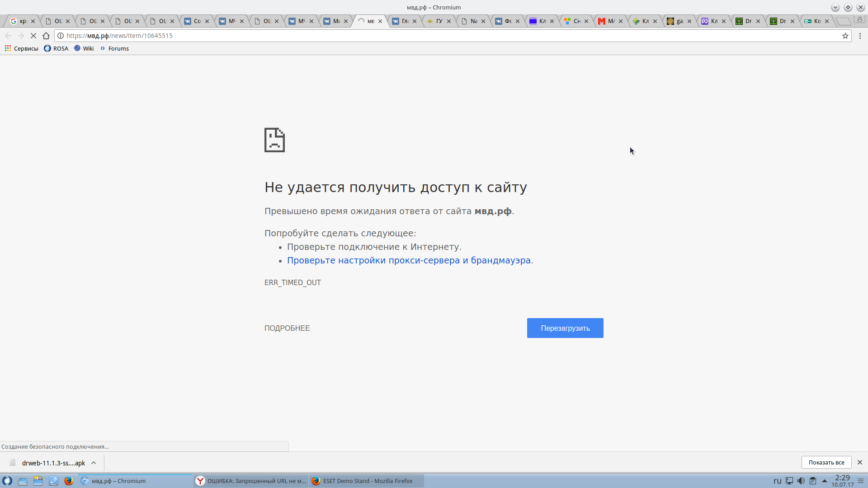The width and height of the screenshot is (868, 488).
Task: Open proxy and firewall settings link
Action: (409, 260)
